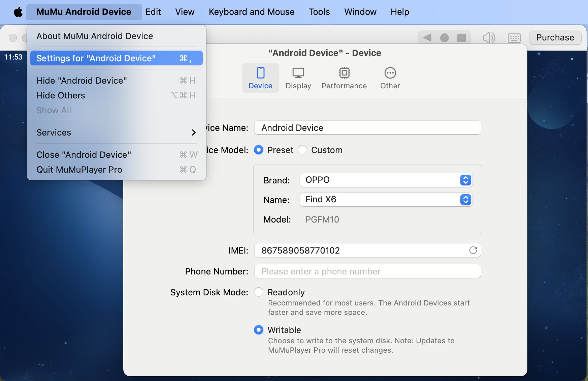588x381 pixels.
Task: Choose Hide Others menu item
Action: [116, 95]
